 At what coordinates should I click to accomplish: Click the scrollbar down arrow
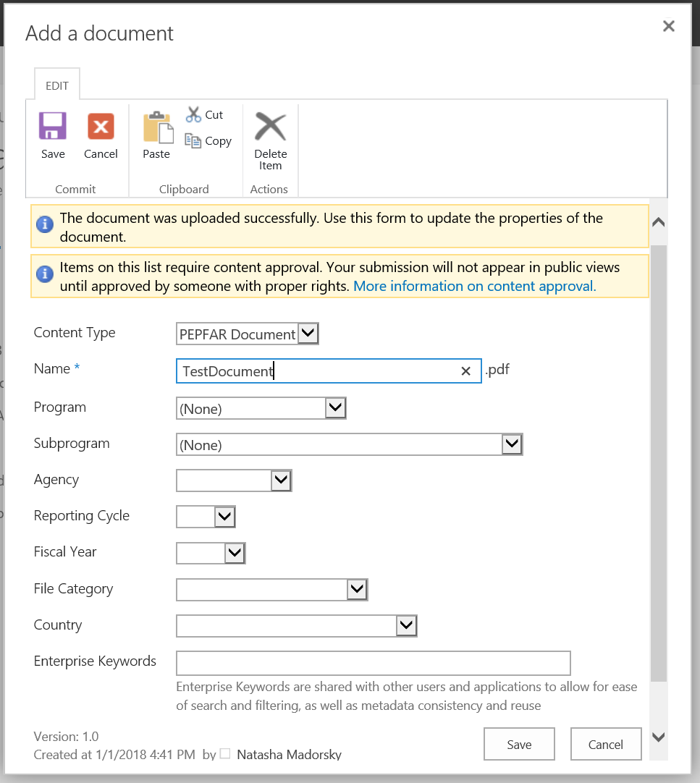click(x=659, y=737)
